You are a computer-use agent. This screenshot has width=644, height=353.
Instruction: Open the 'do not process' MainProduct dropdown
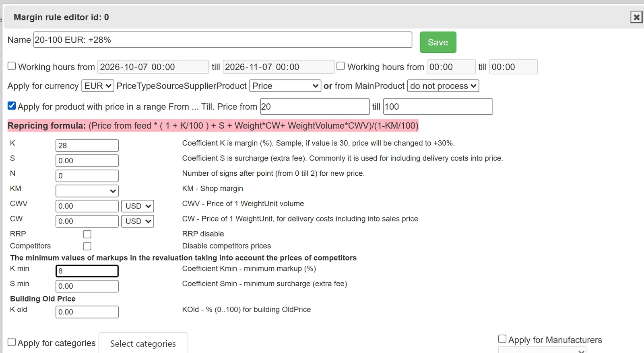pyautogui.click(x=443, y=86)
